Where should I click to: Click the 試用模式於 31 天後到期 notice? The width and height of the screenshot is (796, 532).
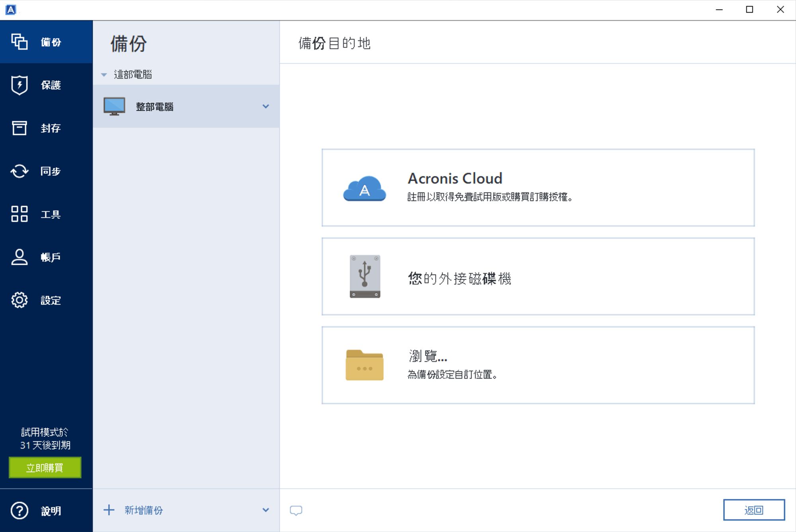tap(45, 438)
